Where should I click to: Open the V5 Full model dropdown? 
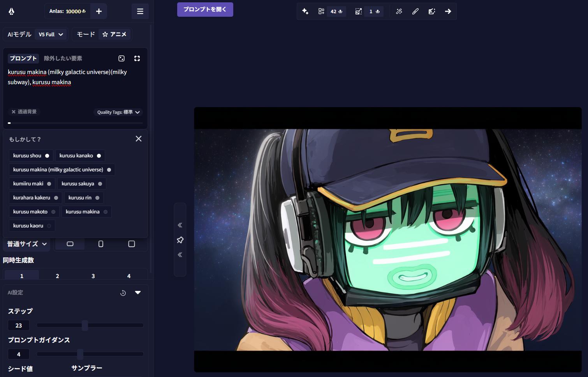click(51, 34)
